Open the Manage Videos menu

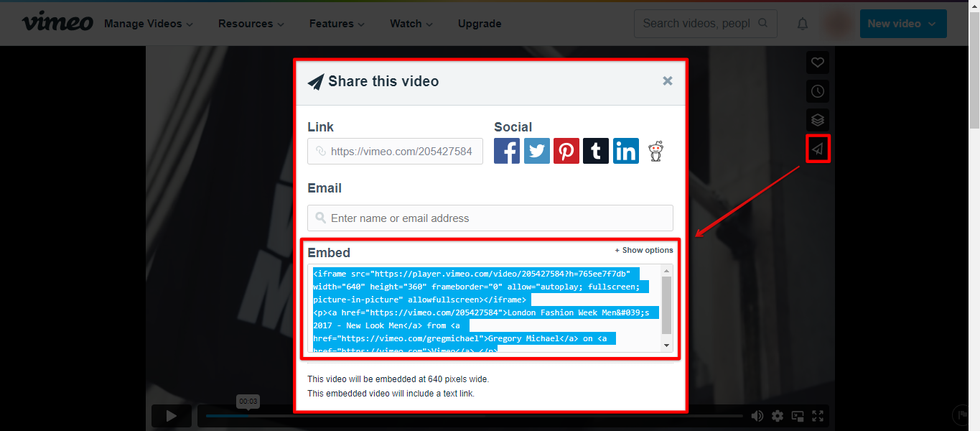pyautogui.click(x=149, y=24)
